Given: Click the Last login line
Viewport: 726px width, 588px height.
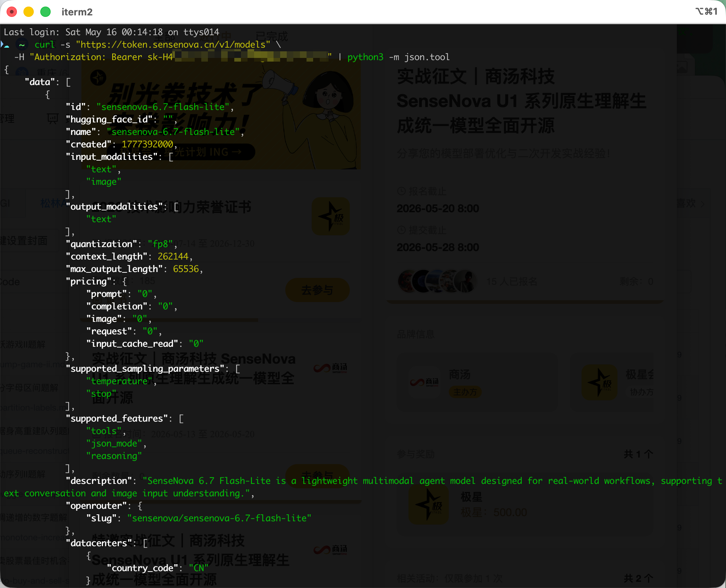Looking at the screenshot, I should point(111,32).
